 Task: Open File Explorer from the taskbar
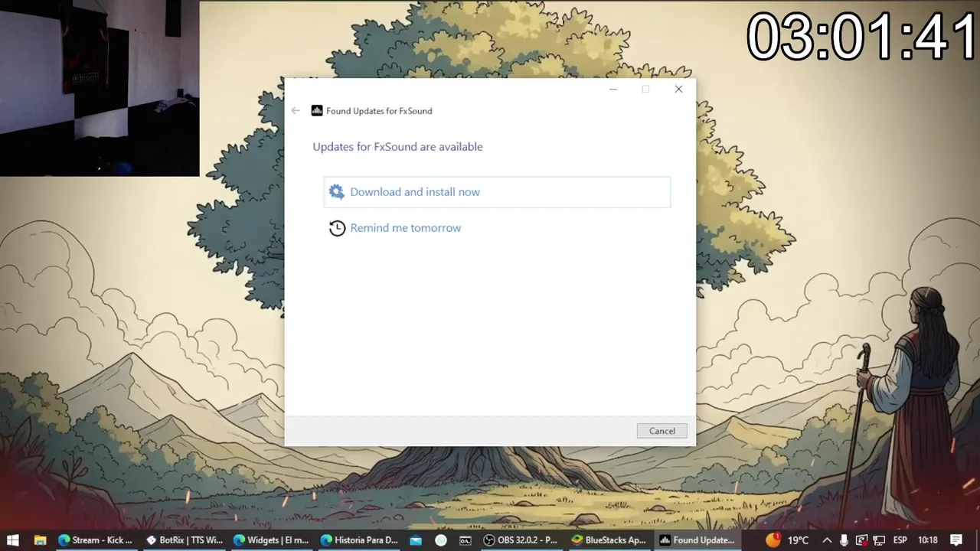pyautogui.click(x=40, y=540)
